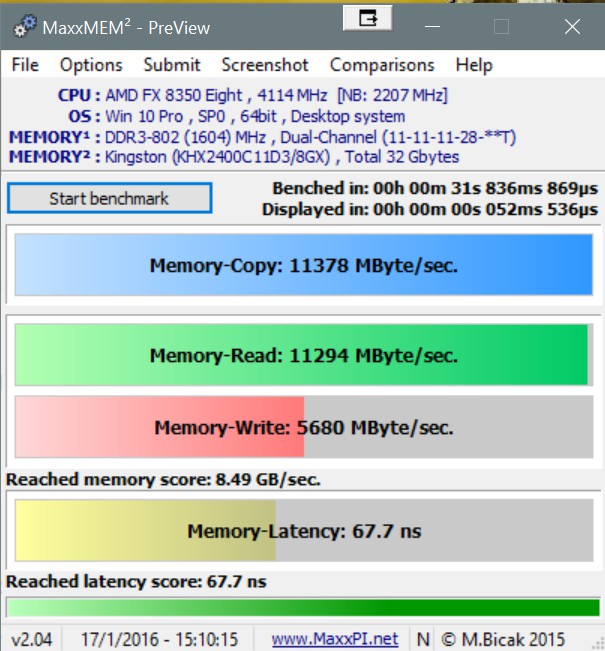This screenshot has height=651, width=605.
Task: Click the Memory-Read 11294 MByte/sec bar
Action: tap(304, 355)
